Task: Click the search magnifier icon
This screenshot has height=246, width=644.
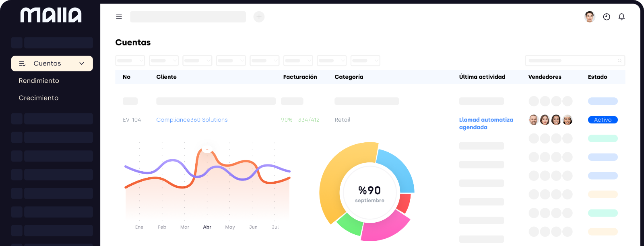Action: 619,61
